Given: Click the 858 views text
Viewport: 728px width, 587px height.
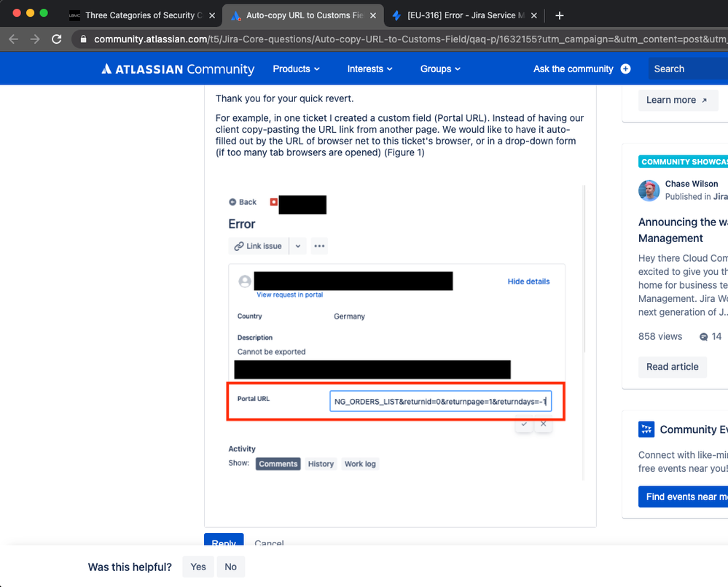Looking at the screenshot, I should tap(660, 336).
